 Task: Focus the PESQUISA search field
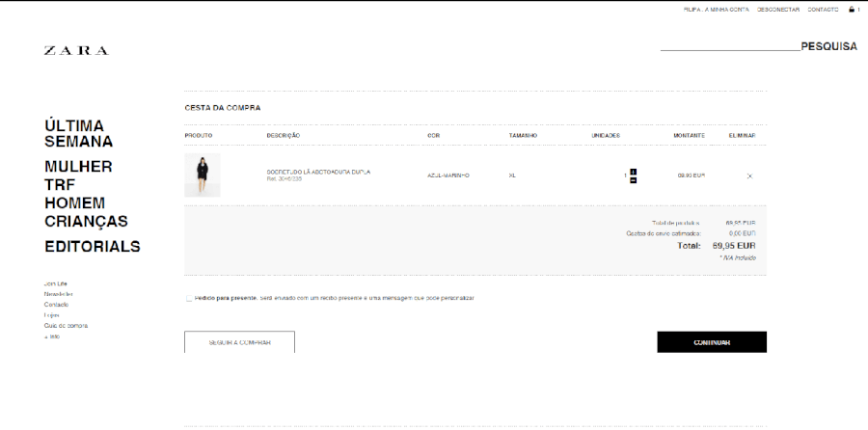coord(730,46)
